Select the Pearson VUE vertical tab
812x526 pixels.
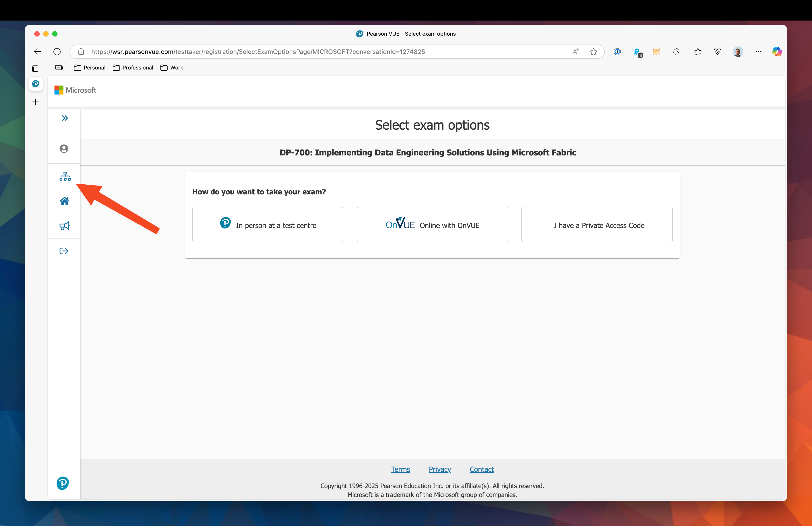pyautogui.click(x=35, y=84)
